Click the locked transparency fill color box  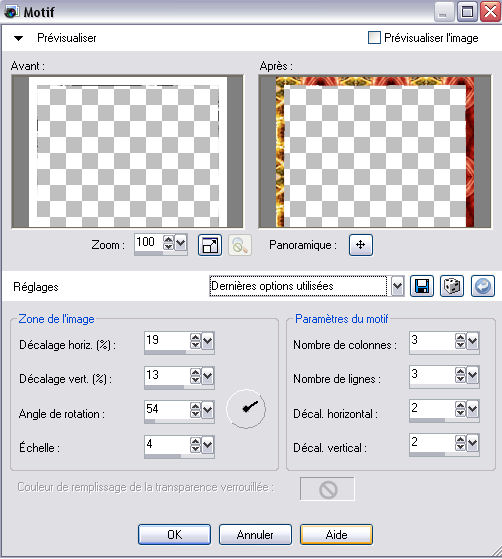click(327, 489)
